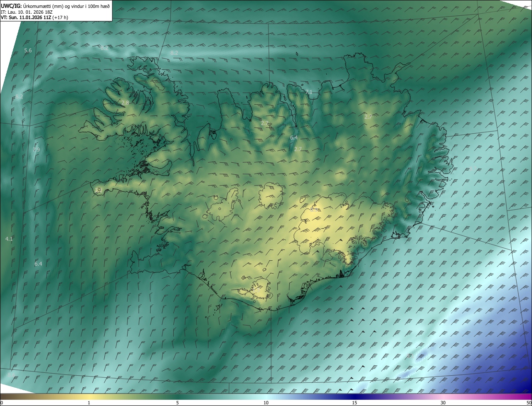Click the '4.1' value label
Viewport: 532px width, 406px height.
(9, 239)
